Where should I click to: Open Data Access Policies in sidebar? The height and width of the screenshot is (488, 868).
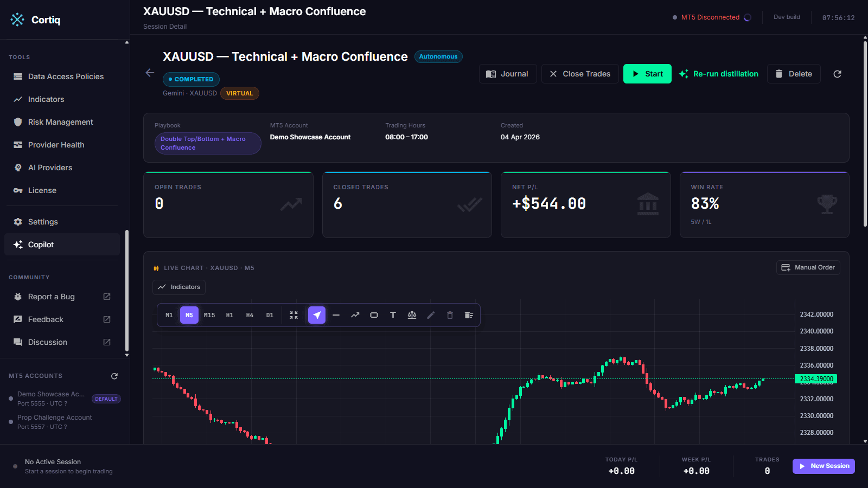(62, 76)
